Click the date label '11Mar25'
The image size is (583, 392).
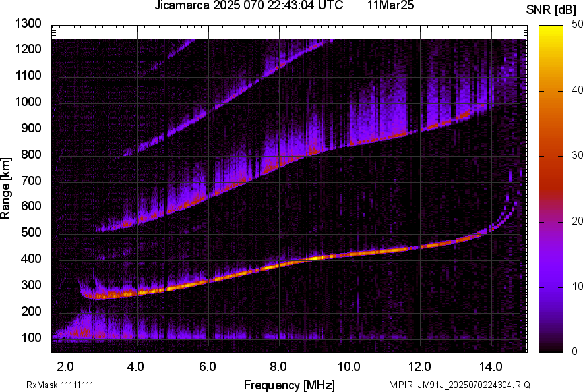click(x=390, y=5)
